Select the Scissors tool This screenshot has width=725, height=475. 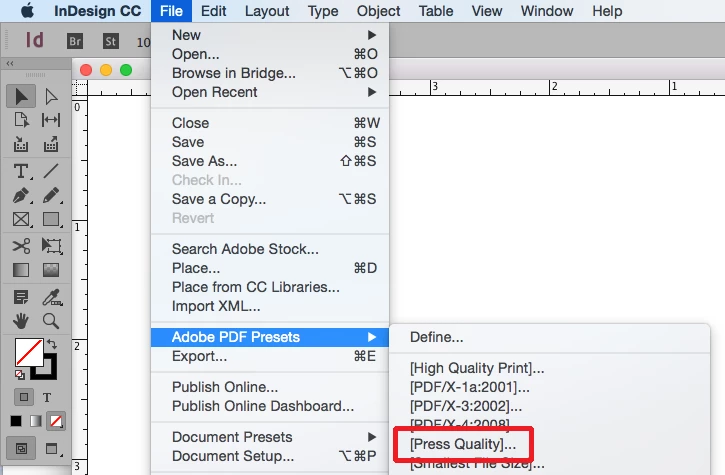[21, 246]
